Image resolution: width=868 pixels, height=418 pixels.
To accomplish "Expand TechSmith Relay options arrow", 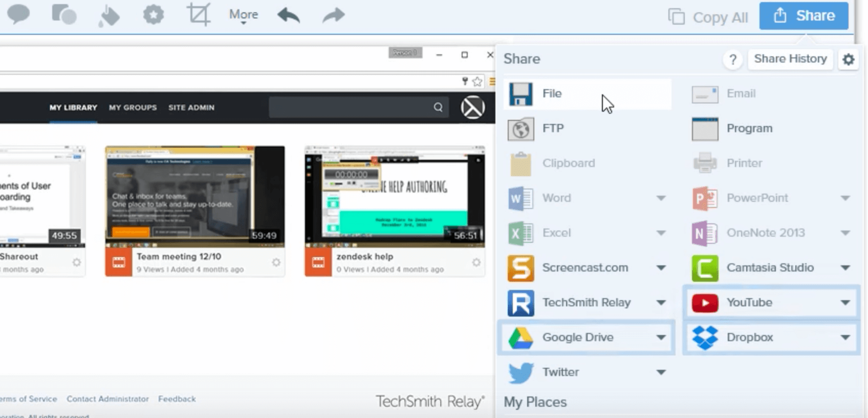I will click(x=661, y=303).
